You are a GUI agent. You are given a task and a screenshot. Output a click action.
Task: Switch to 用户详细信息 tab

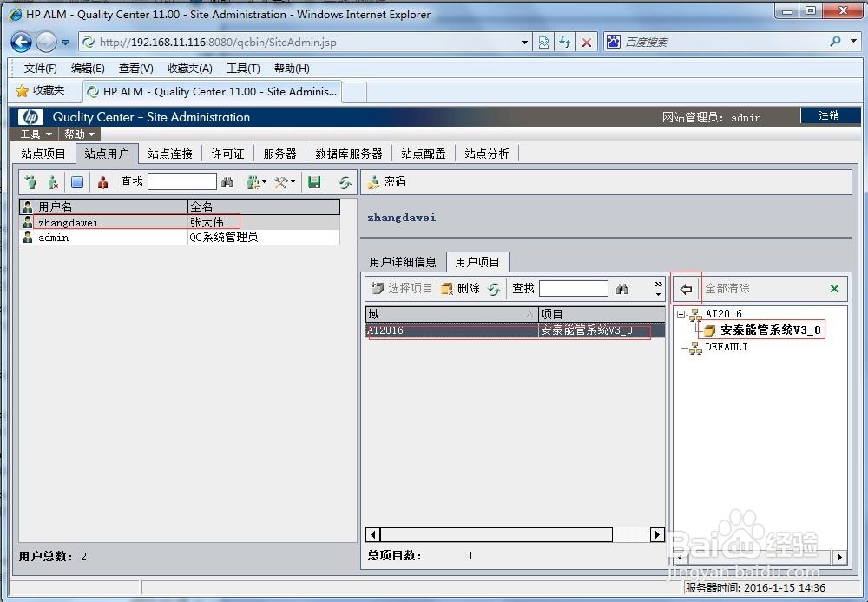point(403,262)
